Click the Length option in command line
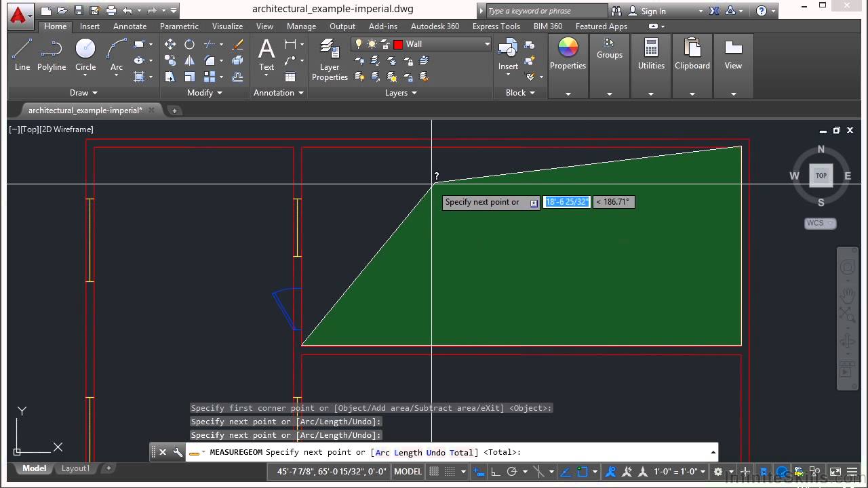Image resolution: width=868 pixels, height=488 pixels. (x=408, y=452)
